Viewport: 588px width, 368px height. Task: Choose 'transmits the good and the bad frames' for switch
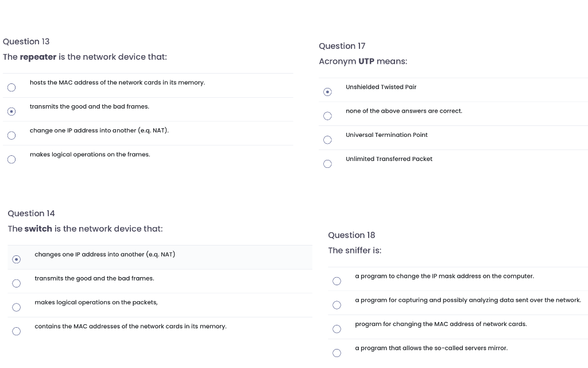pyautogui.click(x=17, y=283)
